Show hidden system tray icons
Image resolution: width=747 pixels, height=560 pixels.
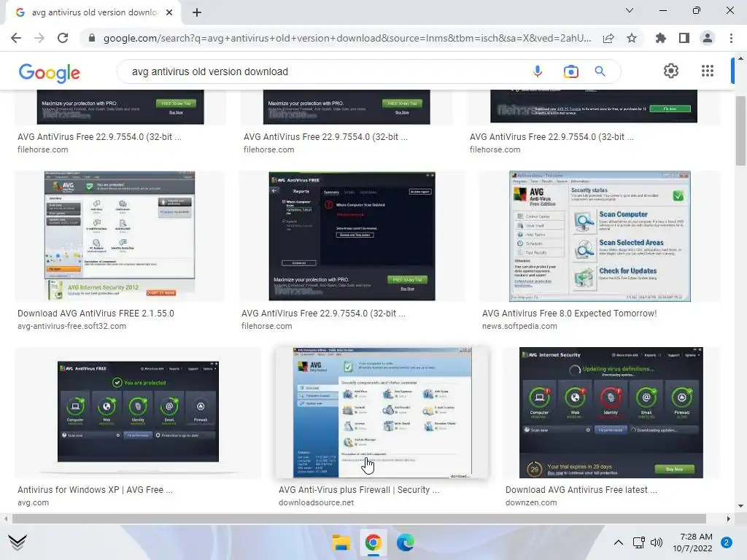[619, 542]
